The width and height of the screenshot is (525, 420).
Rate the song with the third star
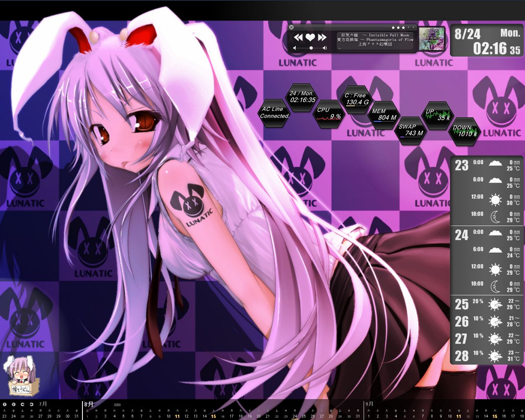tap(404, 27)
